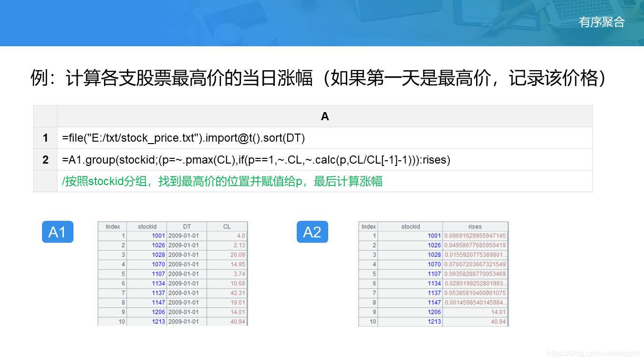Select stockid 1001 in the A2 table
This screenshot has height=362, width=644.
434,236
